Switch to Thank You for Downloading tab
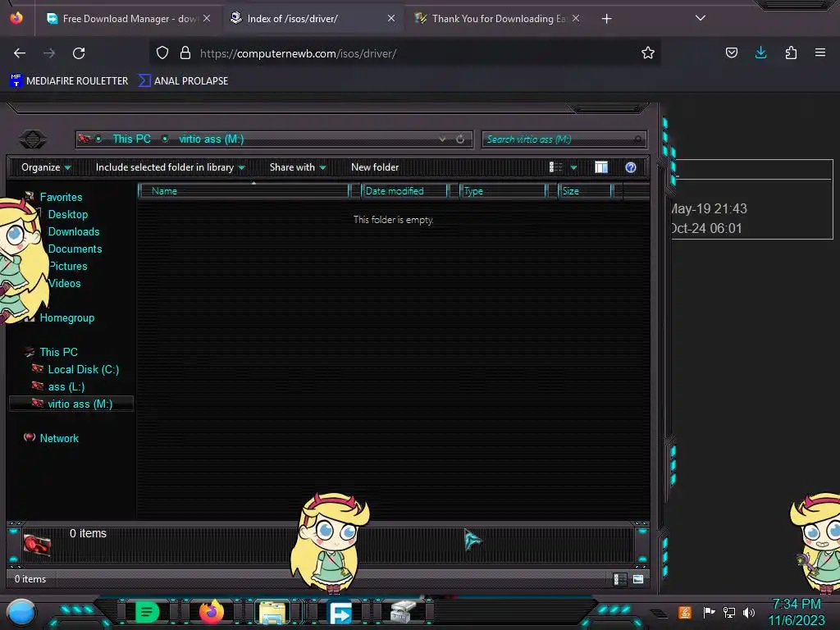840x630 pixels. [498, 19]
